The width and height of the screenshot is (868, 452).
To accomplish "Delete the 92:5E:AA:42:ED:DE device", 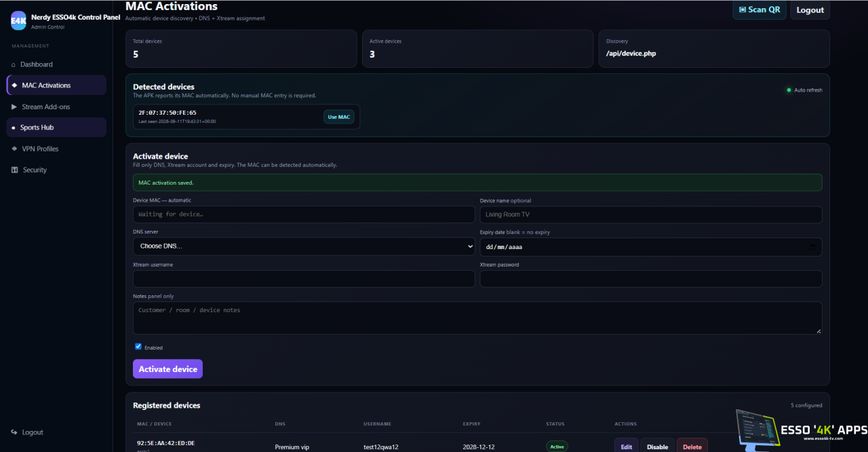I will pyautogui.click(x=692, y=447).
